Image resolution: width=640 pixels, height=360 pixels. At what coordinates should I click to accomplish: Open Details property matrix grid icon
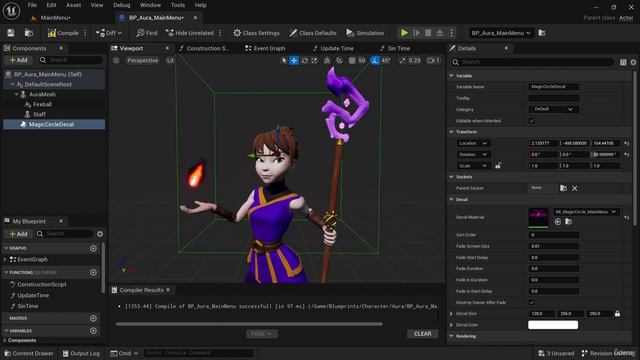[x=623, y=62]
